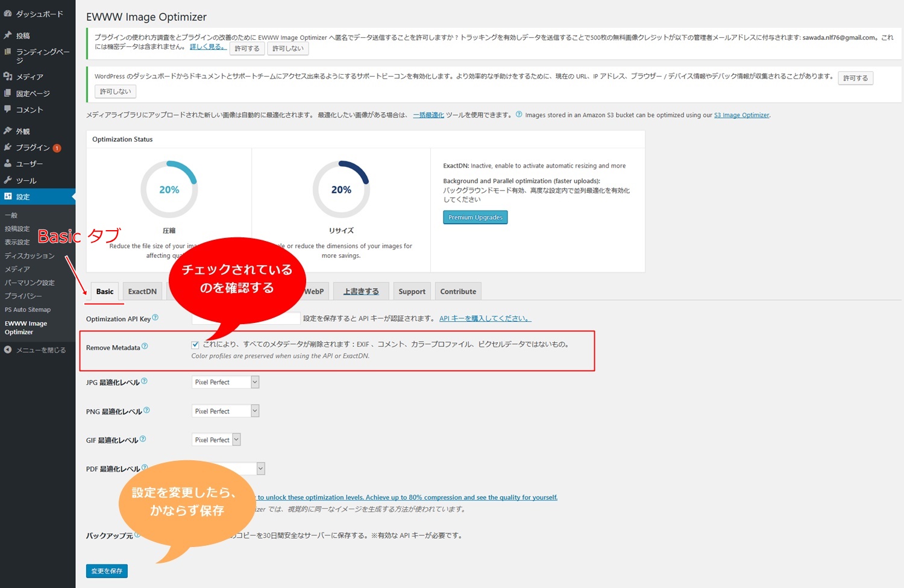The height and width of the screenshot is (588, 904).
Task: Open the コメント speech bubble icon
Action: tap(8, 110)
